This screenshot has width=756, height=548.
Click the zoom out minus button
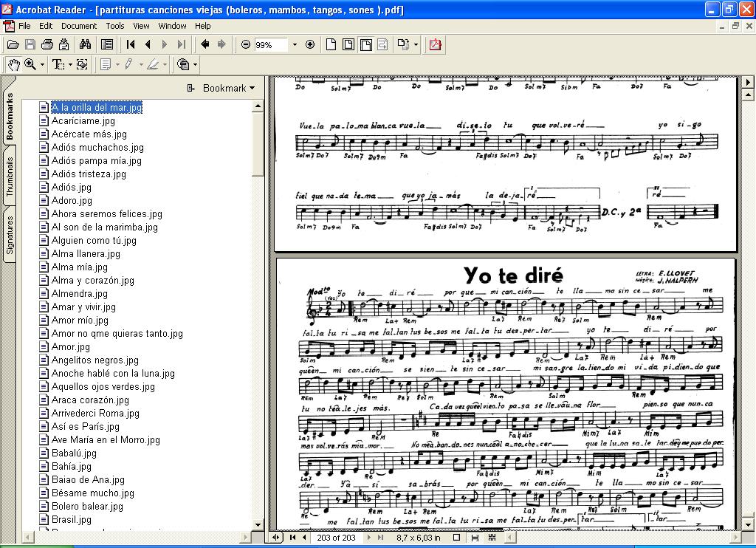(x=246, y=45)
